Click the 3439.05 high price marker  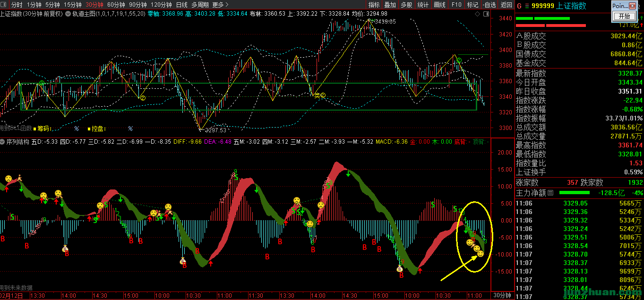[x=385, y=22]
